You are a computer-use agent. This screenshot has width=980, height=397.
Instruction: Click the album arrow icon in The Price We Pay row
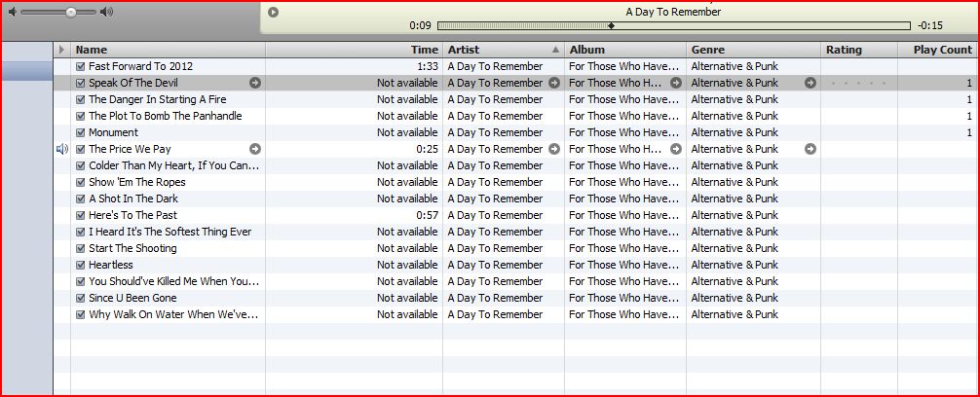pyautogui.click(x=676, y=149)
